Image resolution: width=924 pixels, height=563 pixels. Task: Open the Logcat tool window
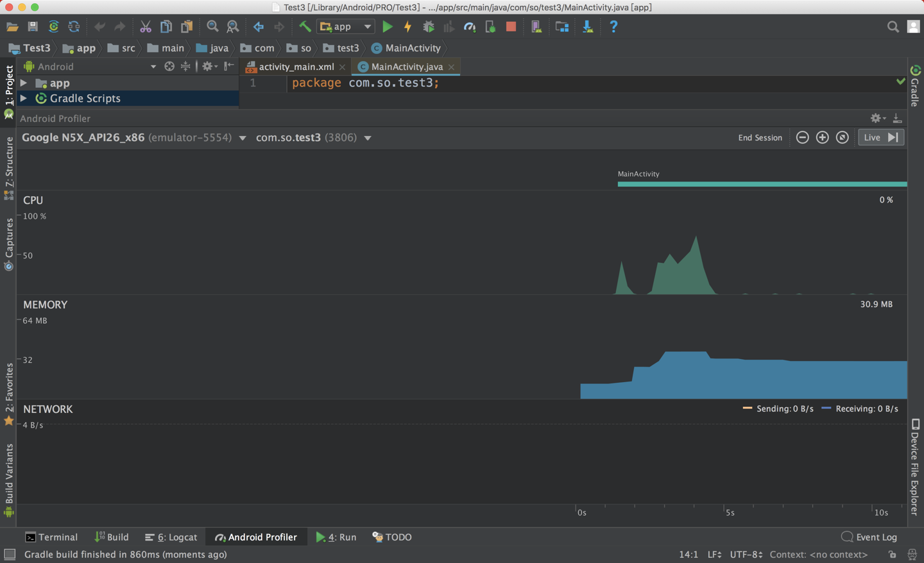tap(171, 537)
